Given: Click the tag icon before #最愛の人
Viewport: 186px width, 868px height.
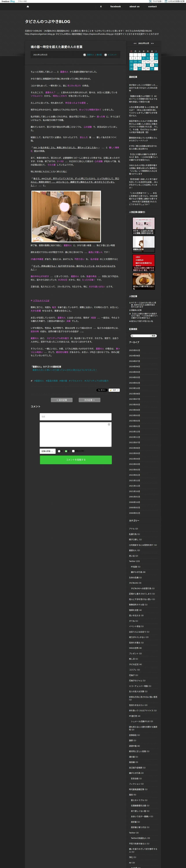Looking at the screenshot, I should pos(32,381).
